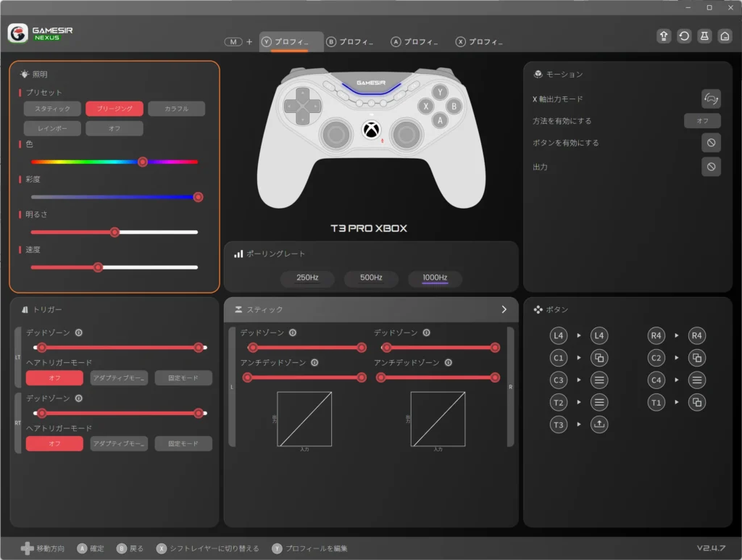This screenshot has height=560, width=742.
Task: Click the menu mapping icon for C3
Action: click(x=599, y=380)
